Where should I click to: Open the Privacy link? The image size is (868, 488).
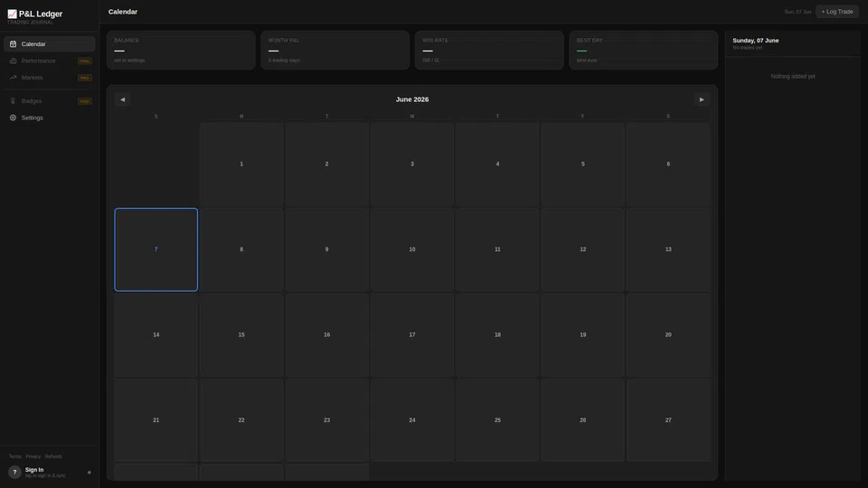(33, 456)
